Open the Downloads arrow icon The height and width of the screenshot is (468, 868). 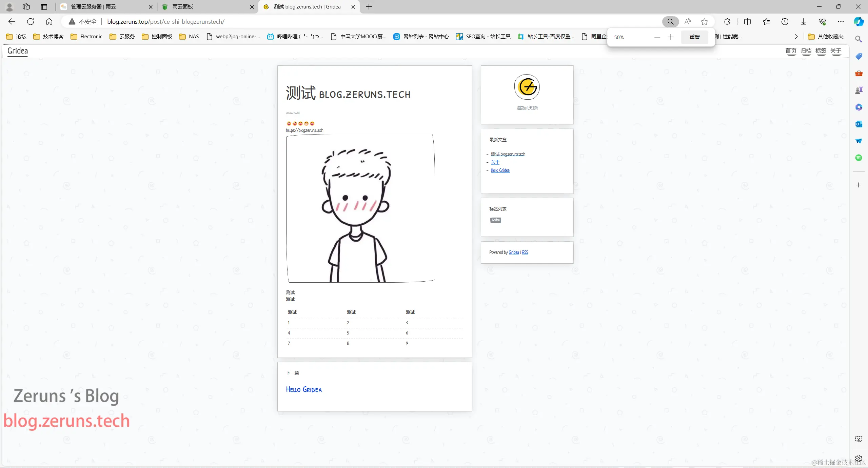click(804, 22)
